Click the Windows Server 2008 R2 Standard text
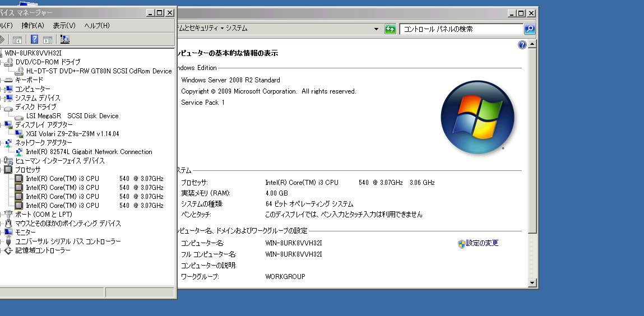 click(x=230, y=80)
